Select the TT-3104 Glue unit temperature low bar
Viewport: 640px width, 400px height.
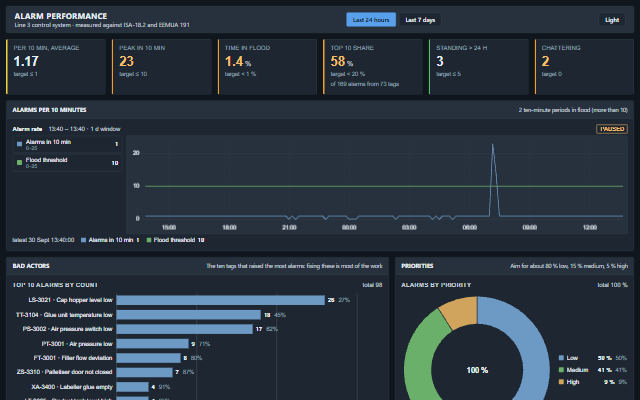click(189, 315)
